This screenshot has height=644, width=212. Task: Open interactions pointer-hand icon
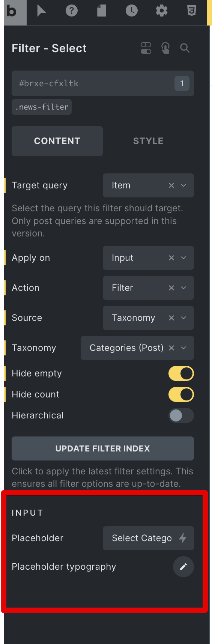coord(165,48)
